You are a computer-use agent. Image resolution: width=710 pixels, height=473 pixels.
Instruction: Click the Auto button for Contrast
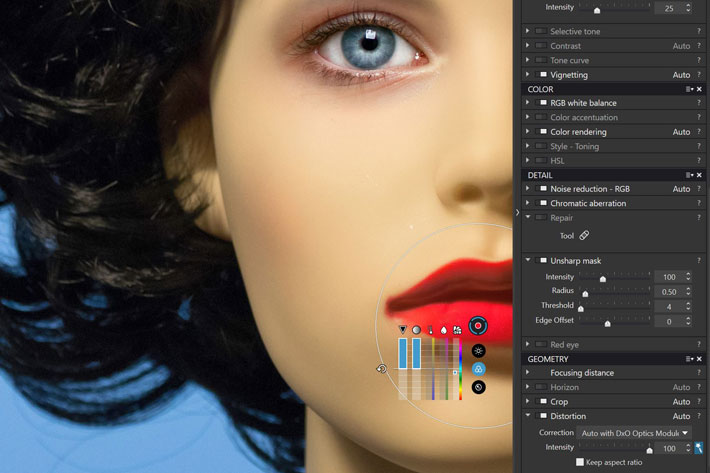pos(681,46)
